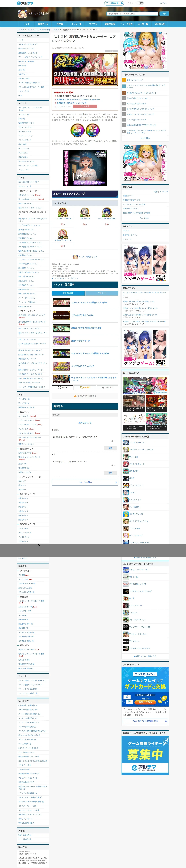
Task: Open the チョコマイスターイシスの評価 article thumbnail
Action: pos(61,353)
